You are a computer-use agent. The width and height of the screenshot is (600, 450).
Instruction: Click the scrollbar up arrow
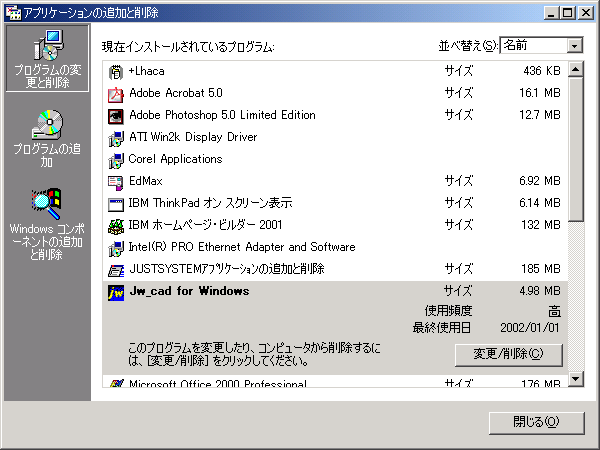pyautogui.click(x=576, y=69)
